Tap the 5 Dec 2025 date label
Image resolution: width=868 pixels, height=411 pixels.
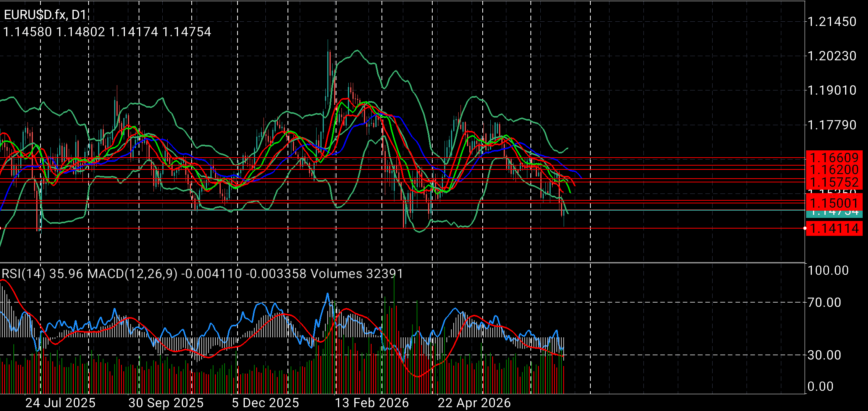265,403
